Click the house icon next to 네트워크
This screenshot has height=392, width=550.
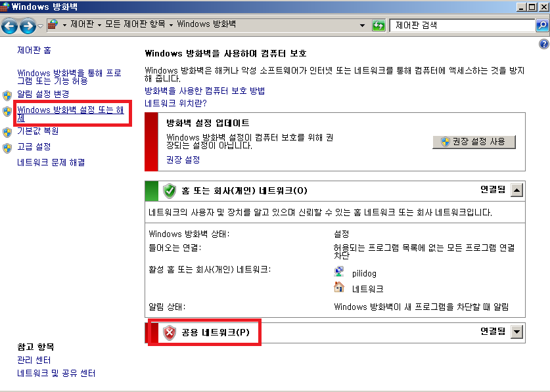pos(339,287)
